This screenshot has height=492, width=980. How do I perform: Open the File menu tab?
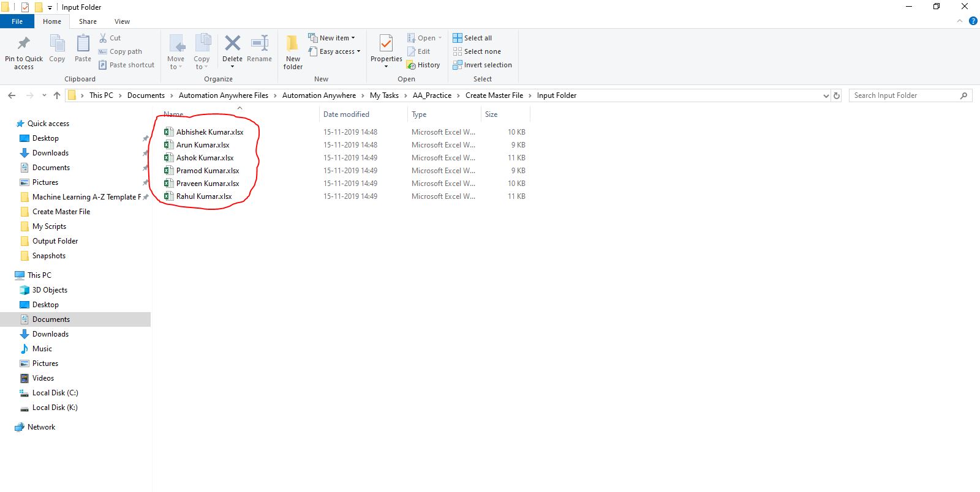click(x=17, y=21)
